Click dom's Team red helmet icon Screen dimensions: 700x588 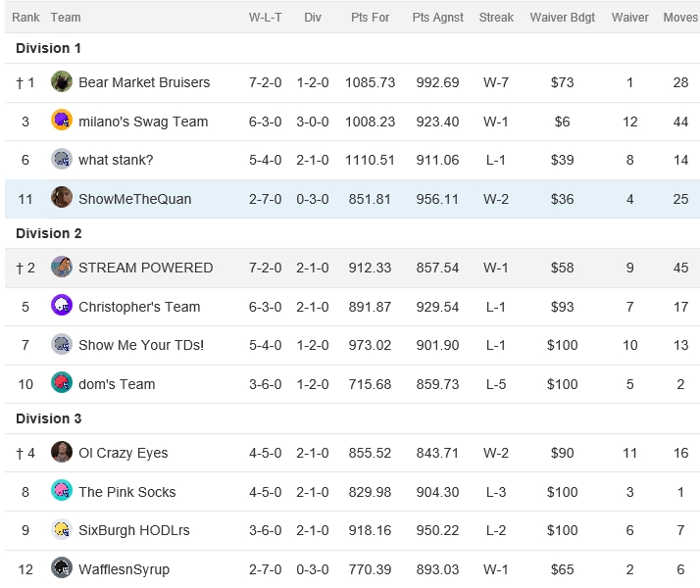click(x=62, y=383)
